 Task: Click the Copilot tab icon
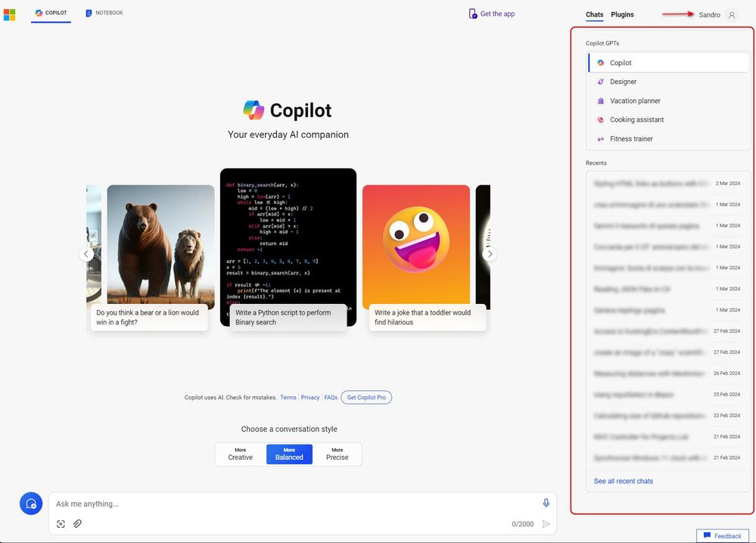(39, 13)
